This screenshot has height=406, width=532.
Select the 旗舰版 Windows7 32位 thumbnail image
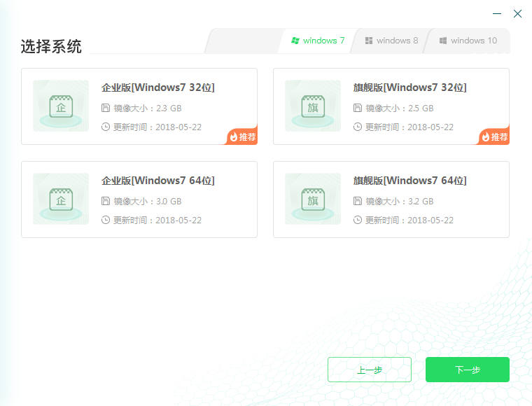tap(313, 106)
